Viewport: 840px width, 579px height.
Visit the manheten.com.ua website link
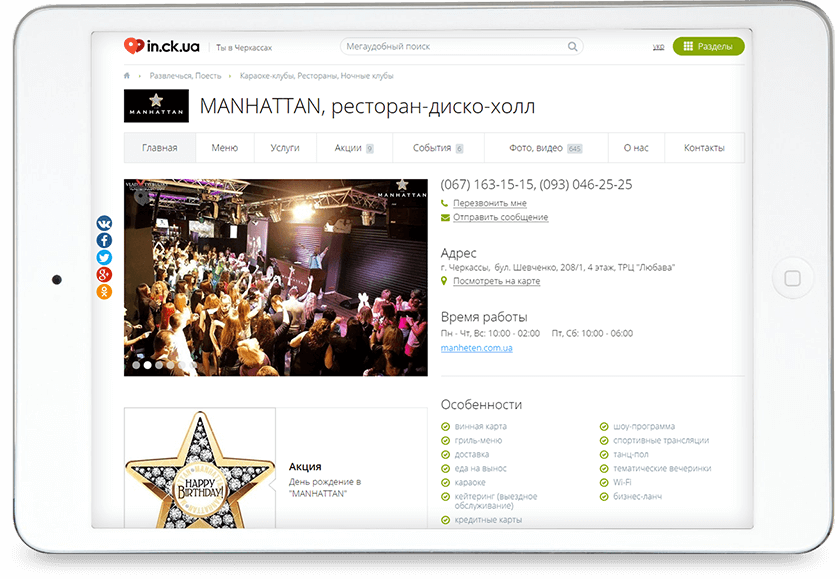point(476,348)
